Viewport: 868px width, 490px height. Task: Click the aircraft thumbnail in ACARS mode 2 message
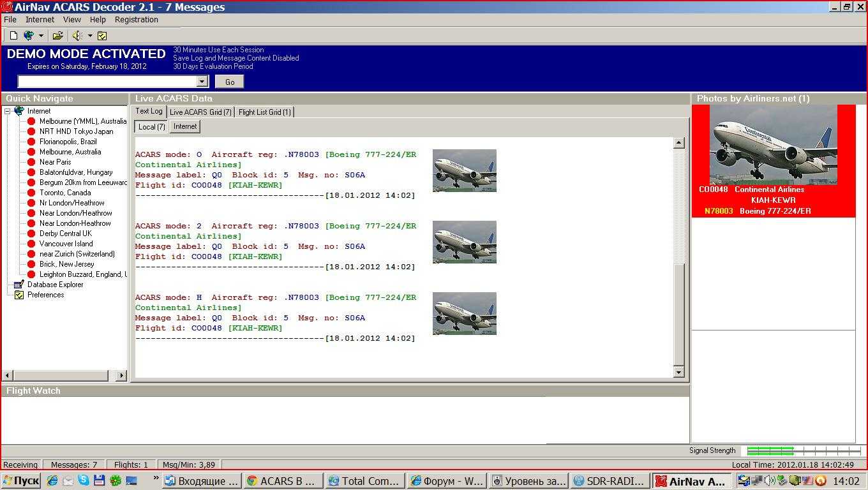point(464,242)
